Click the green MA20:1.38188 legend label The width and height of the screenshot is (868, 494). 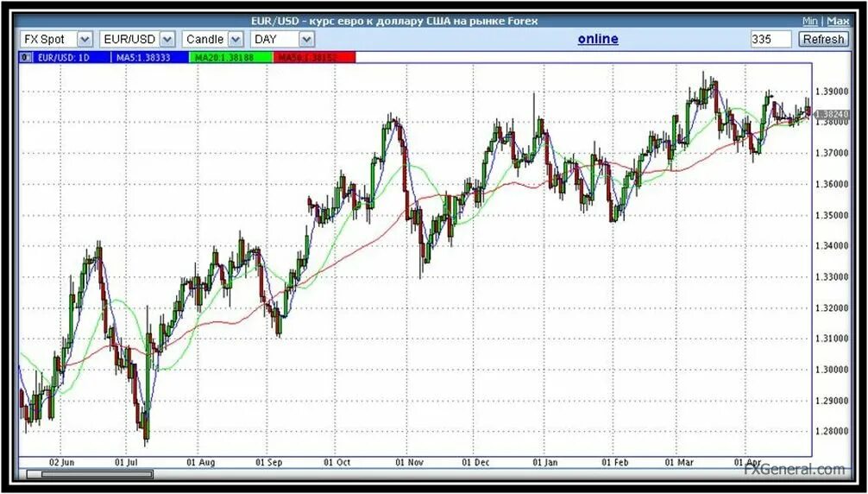(x=231, y=57)
